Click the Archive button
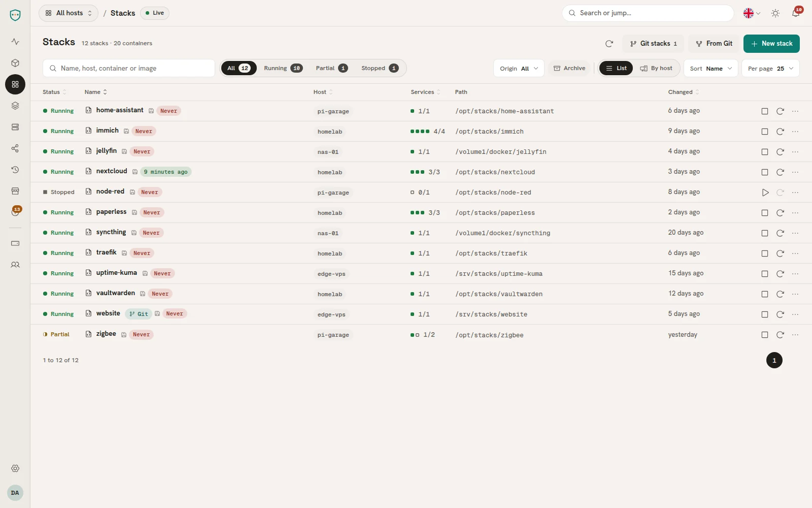 click(x=569, y=68)
